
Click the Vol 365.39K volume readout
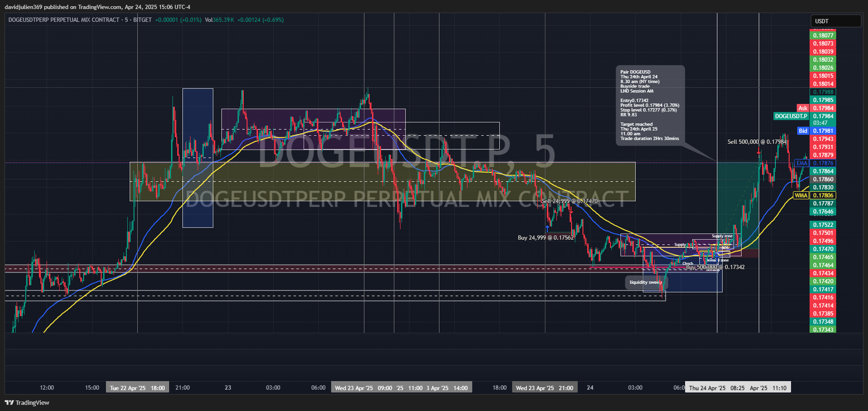tap(219, 20)
